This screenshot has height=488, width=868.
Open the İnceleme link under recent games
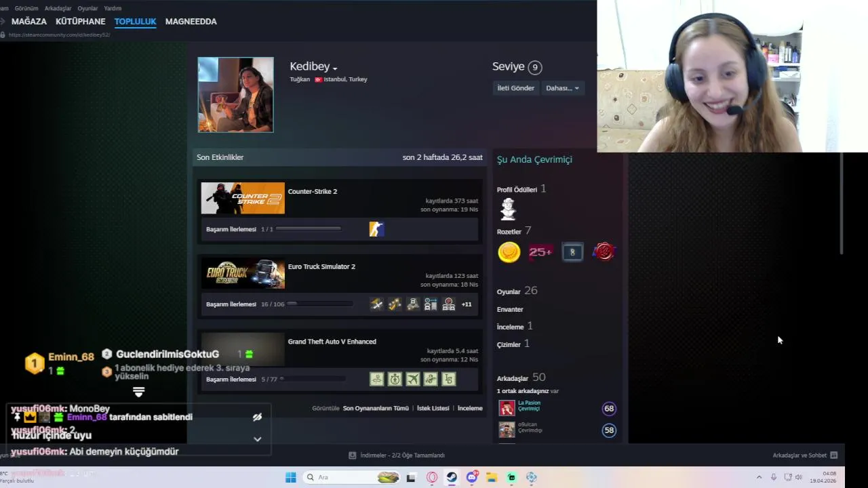coord(470,408)
